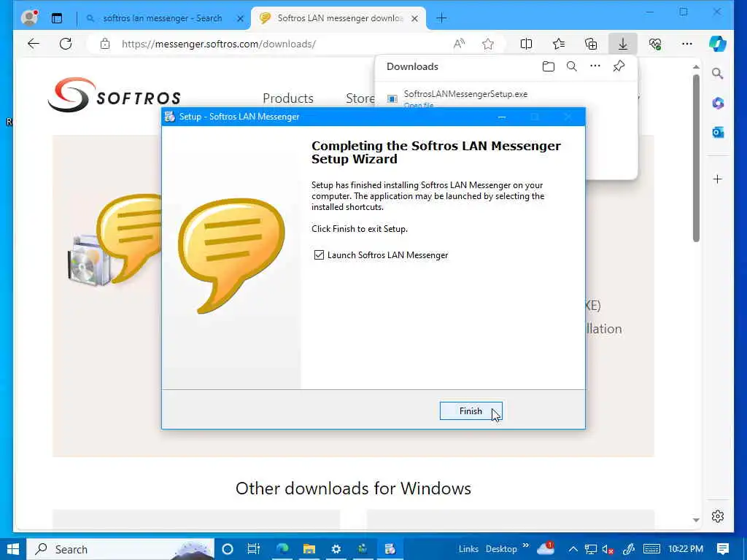Open tab actions menu icon
Image resolution: width=747 pixels, height=560 pixels.
click(x=57, y=18)
